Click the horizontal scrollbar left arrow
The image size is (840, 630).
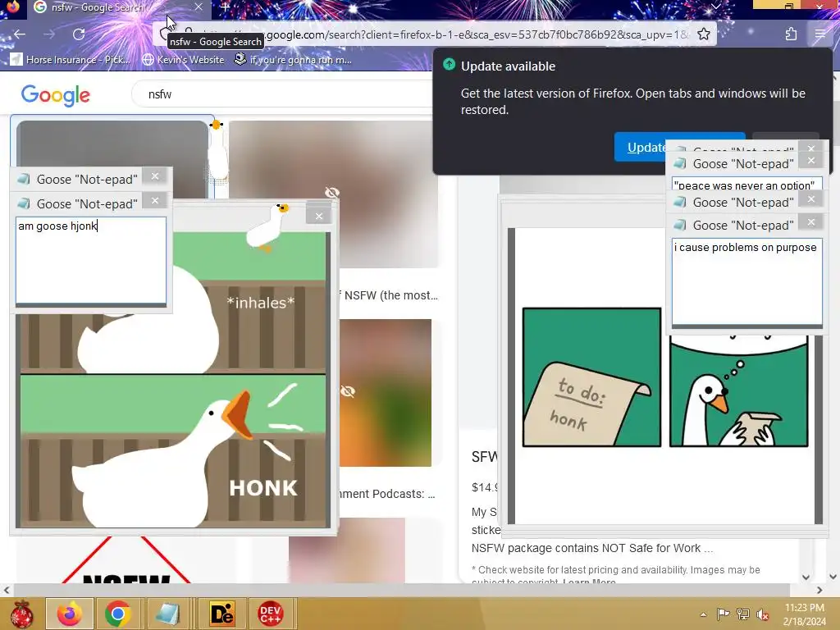pos(7,590)
